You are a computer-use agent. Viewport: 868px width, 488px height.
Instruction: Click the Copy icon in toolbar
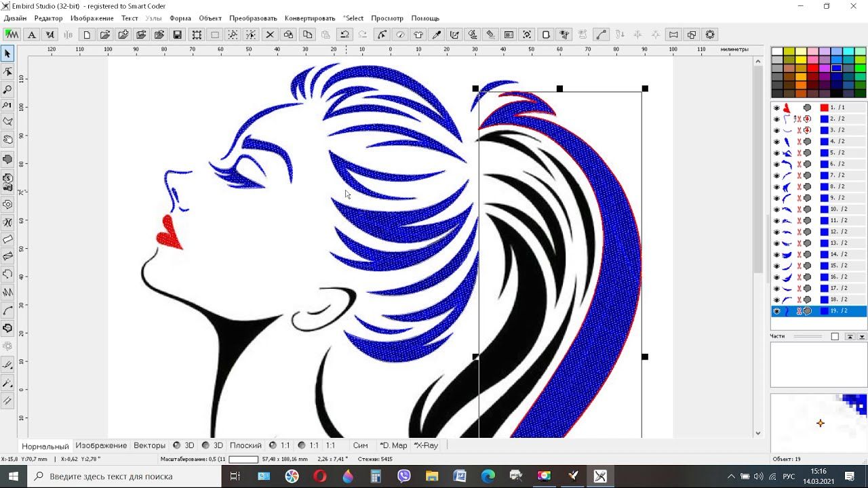click(307, 35)
